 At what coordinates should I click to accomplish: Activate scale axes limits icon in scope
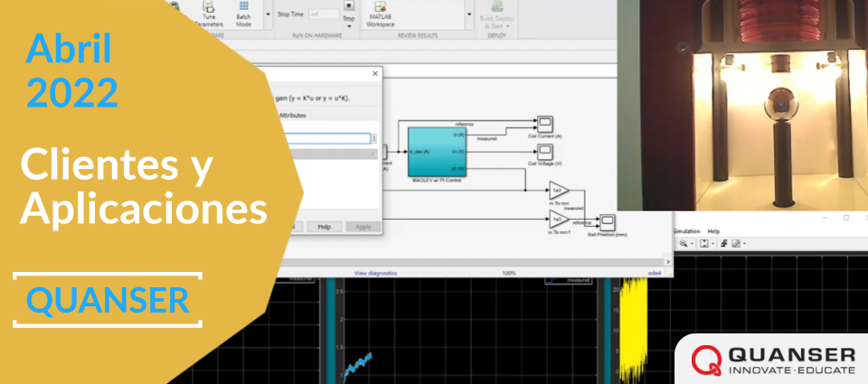[703, 243]
